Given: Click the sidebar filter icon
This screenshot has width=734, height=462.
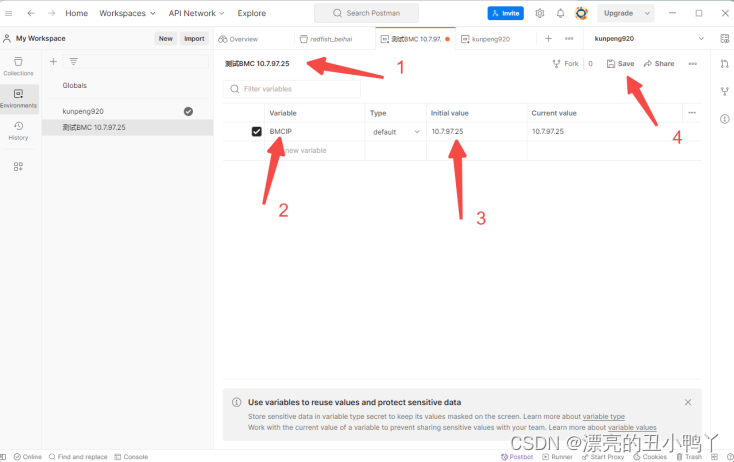Looking at the screenshot, I should point(73,61).
